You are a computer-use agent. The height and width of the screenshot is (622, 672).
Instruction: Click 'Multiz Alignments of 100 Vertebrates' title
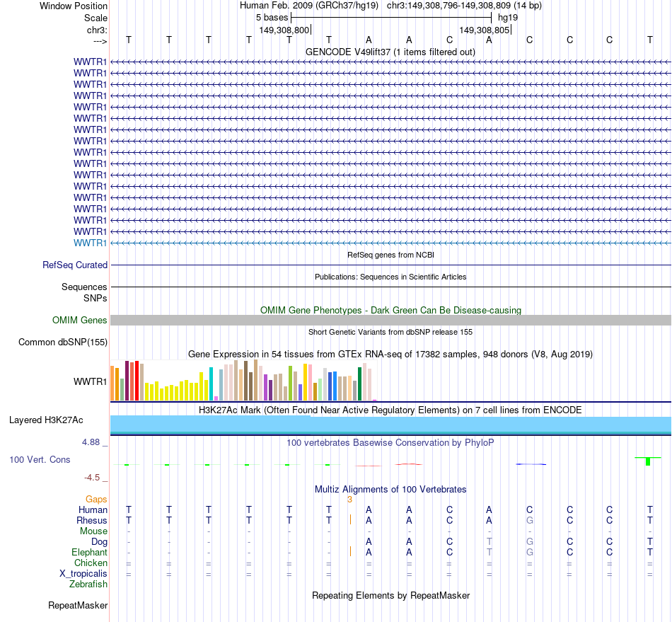[390, 489]
